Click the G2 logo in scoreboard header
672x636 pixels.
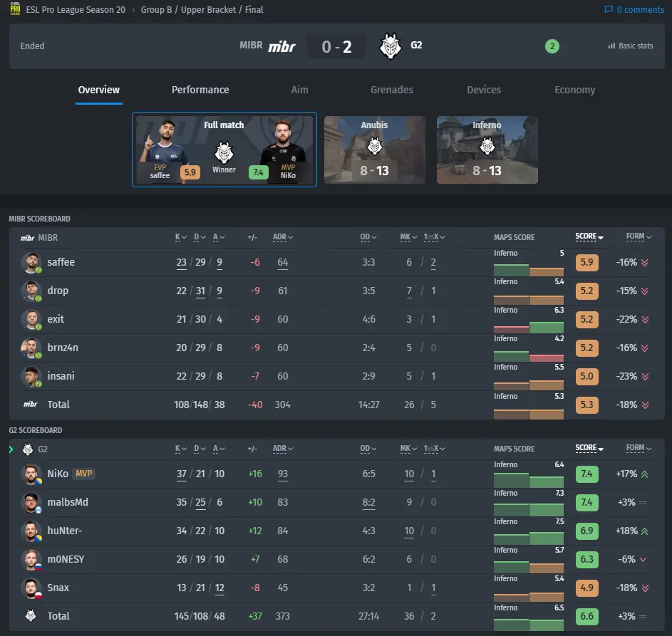[28, 449]
